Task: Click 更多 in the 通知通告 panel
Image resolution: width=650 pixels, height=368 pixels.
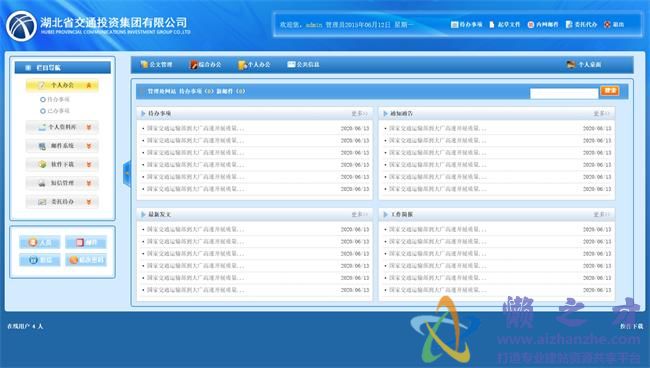Action: tap(601, 114)
